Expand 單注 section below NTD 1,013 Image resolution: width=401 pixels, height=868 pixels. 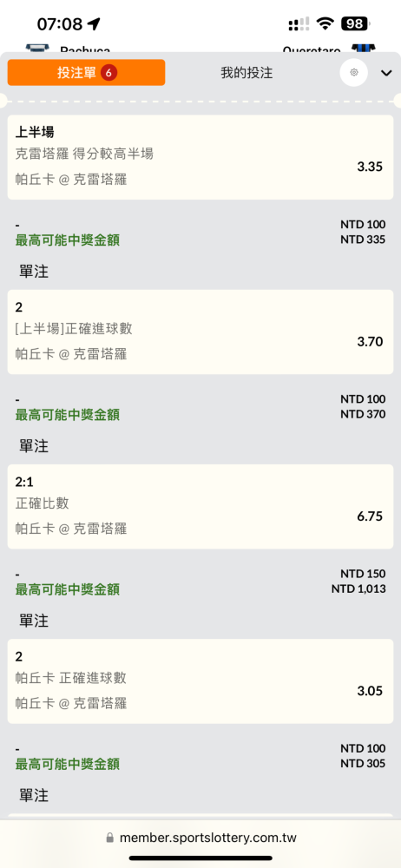tap(34, 621)
